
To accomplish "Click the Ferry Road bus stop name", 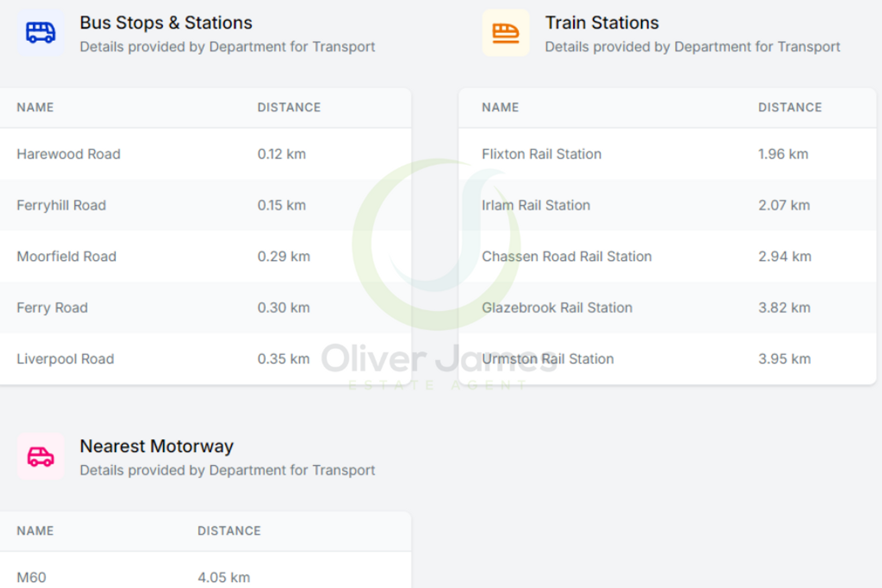I will click(x=52, y=308).
